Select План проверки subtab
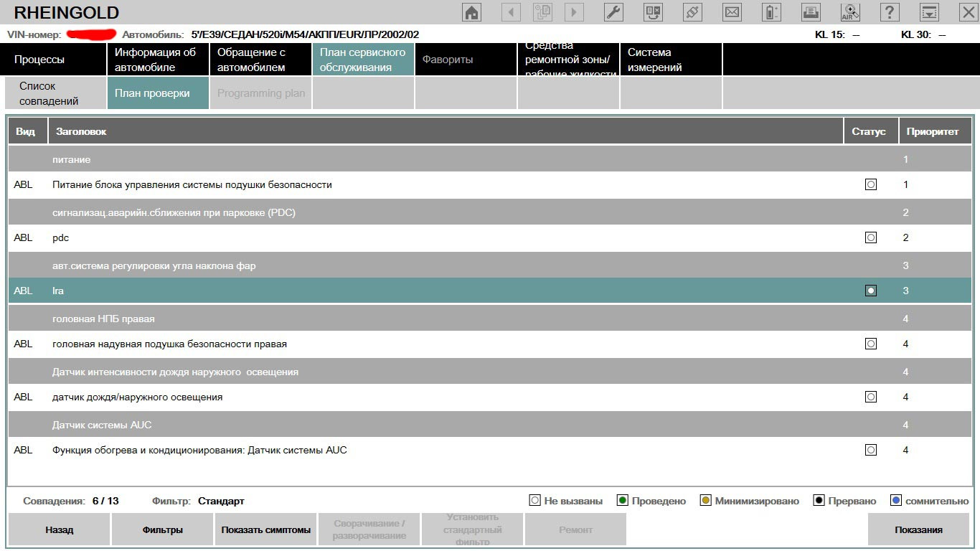Image resolution: width=980 pixels, height=551 pixels. point(157,93)
